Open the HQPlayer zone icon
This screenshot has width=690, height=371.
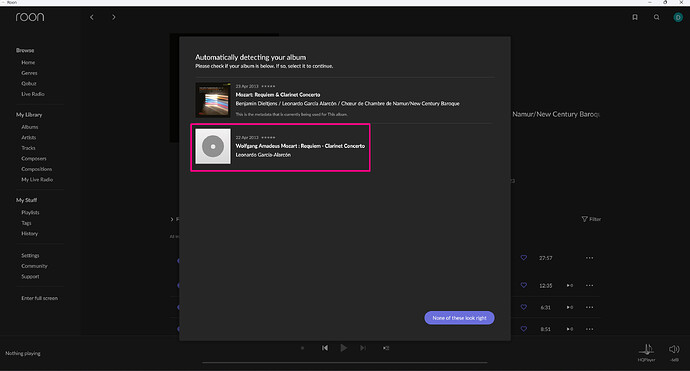[646, 349]
